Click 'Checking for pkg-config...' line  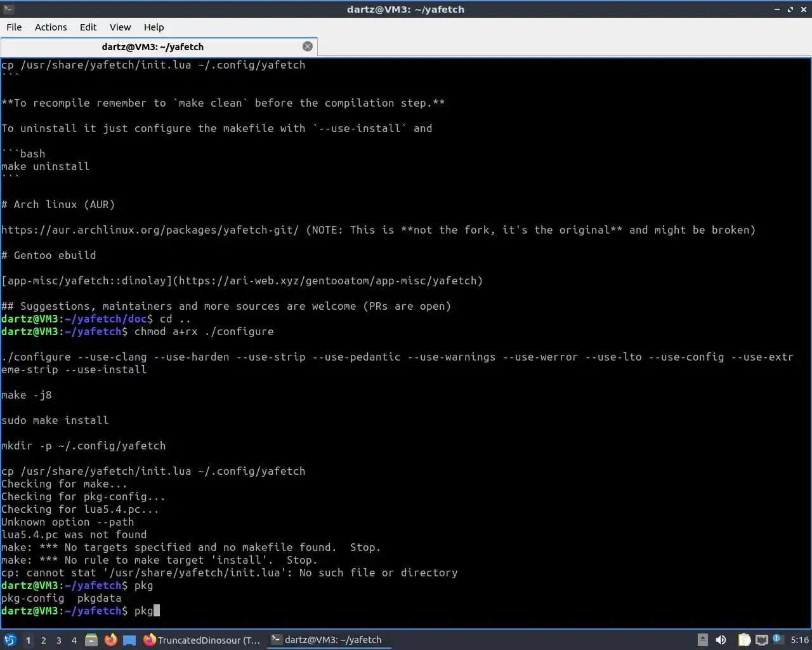(83, 496)
